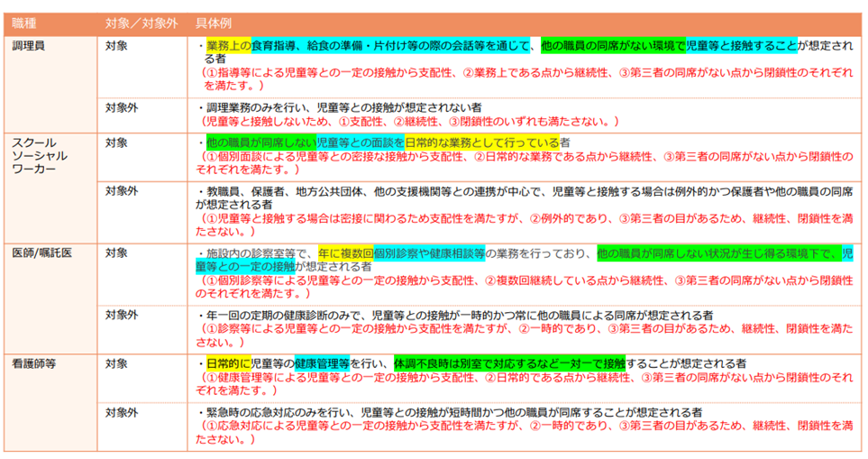Select the 調理員 job type cell

29,44
